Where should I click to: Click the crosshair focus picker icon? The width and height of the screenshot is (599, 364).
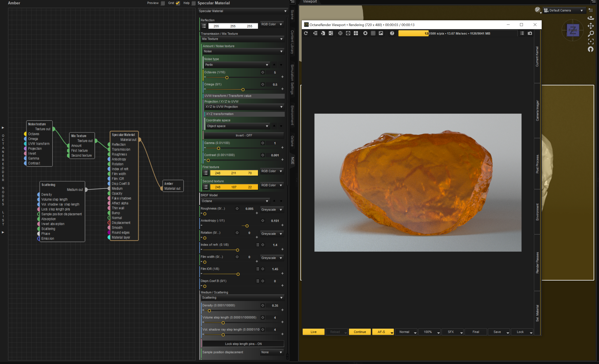(340, 33)
